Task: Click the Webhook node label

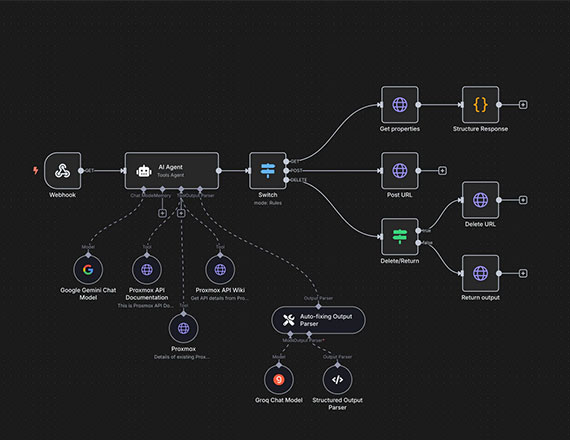Action: click(63, 195)
